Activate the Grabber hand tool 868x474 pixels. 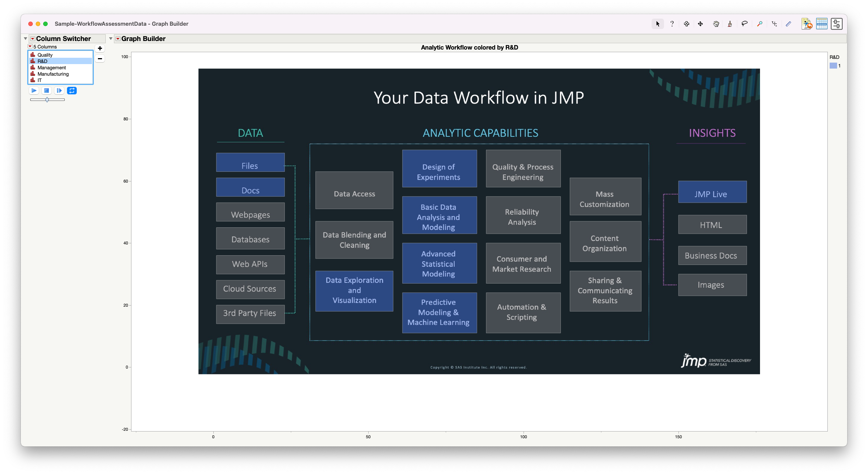[716, 24]
